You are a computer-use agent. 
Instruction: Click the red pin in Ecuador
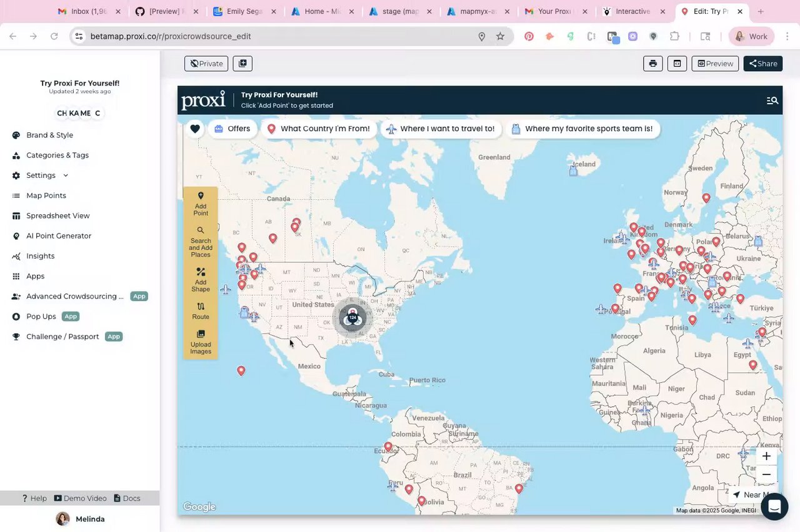(x=388, y=447)
